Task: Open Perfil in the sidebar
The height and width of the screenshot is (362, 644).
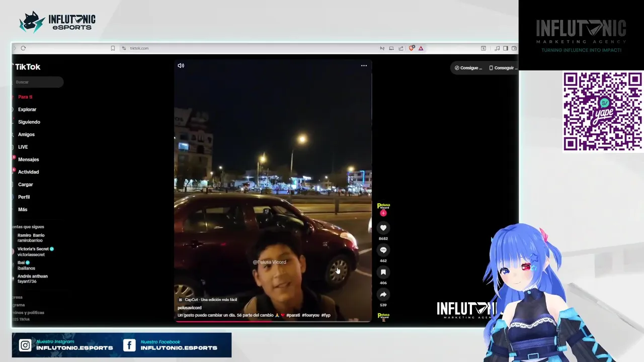Action: 24,197
